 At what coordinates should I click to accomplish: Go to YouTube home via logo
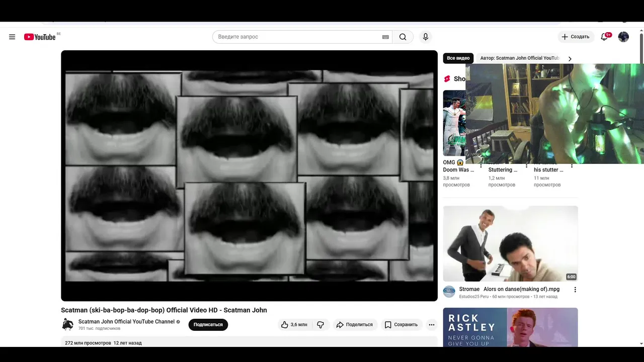(40, 37)
